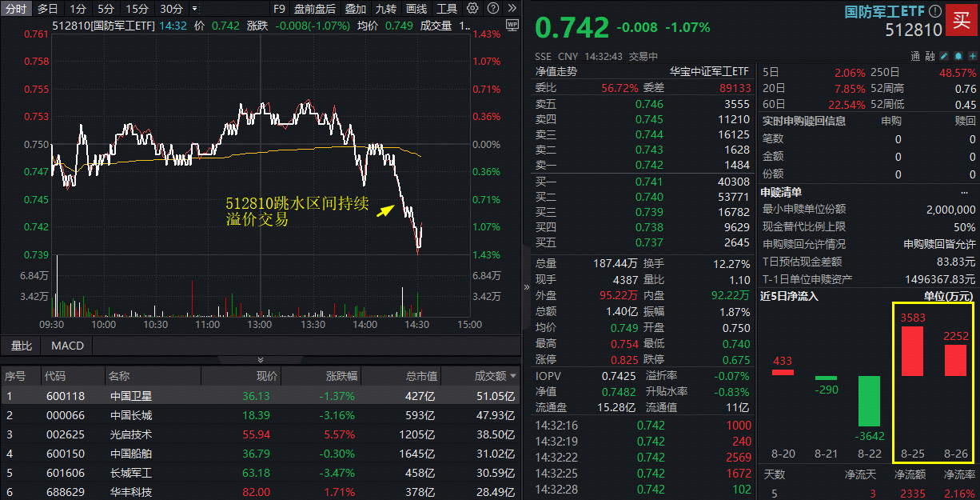
Task: Click the plus icon to add the ETF
Action: (973, 55)
